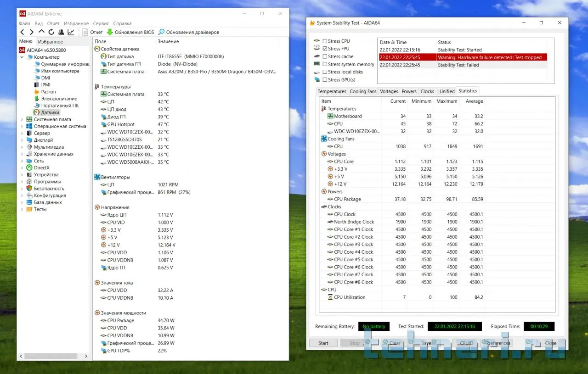
Task: Click the Preferences button
Action: (x=498, y=343)
